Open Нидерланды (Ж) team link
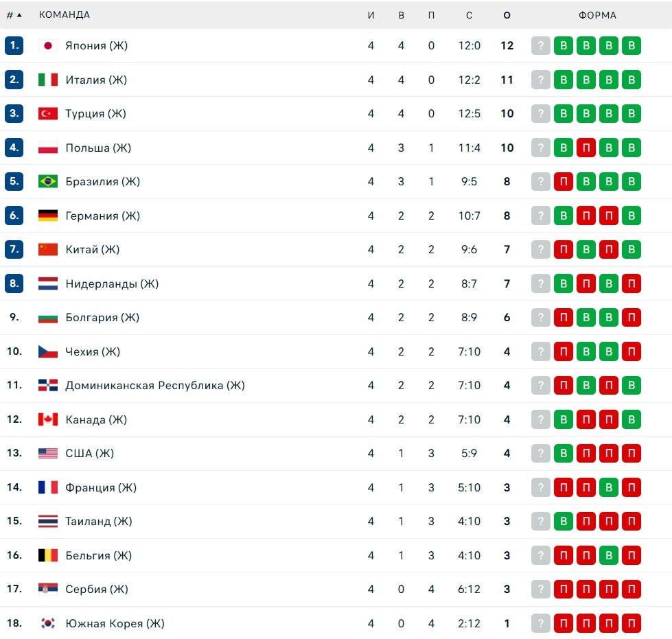The image size is (672, 639). click(112, 283)
